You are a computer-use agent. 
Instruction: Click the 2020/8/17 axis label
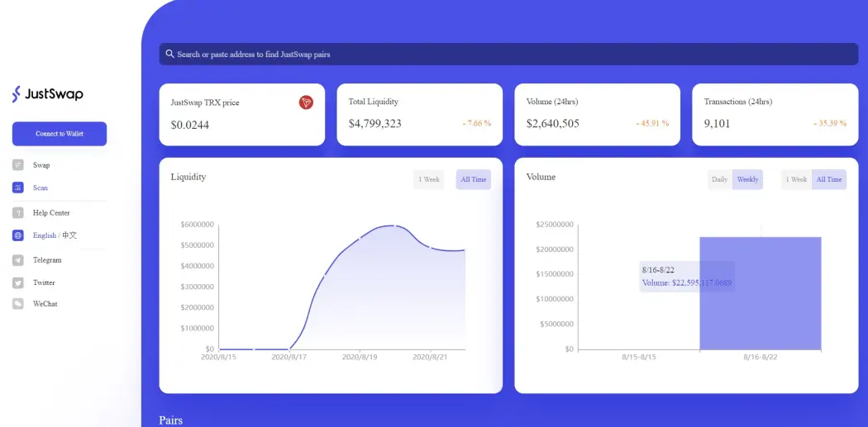coord(289,358)
